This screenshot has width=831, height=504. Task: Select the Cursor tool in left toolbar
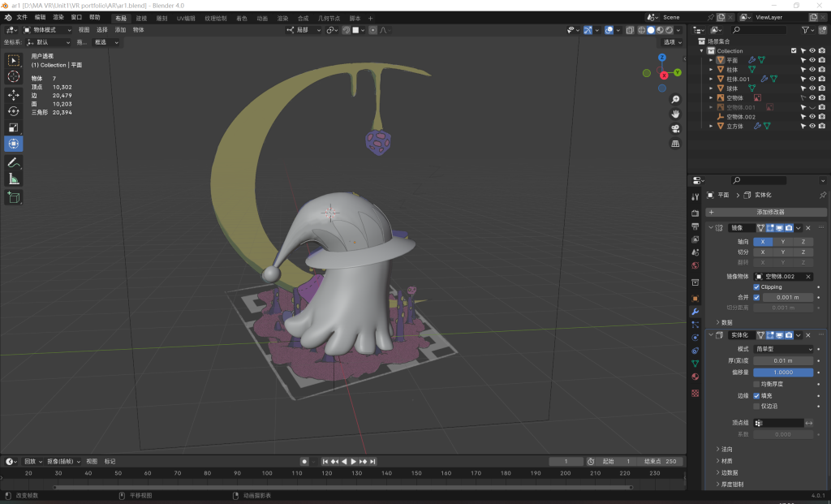pyautogui.click(x=14, y=77)
